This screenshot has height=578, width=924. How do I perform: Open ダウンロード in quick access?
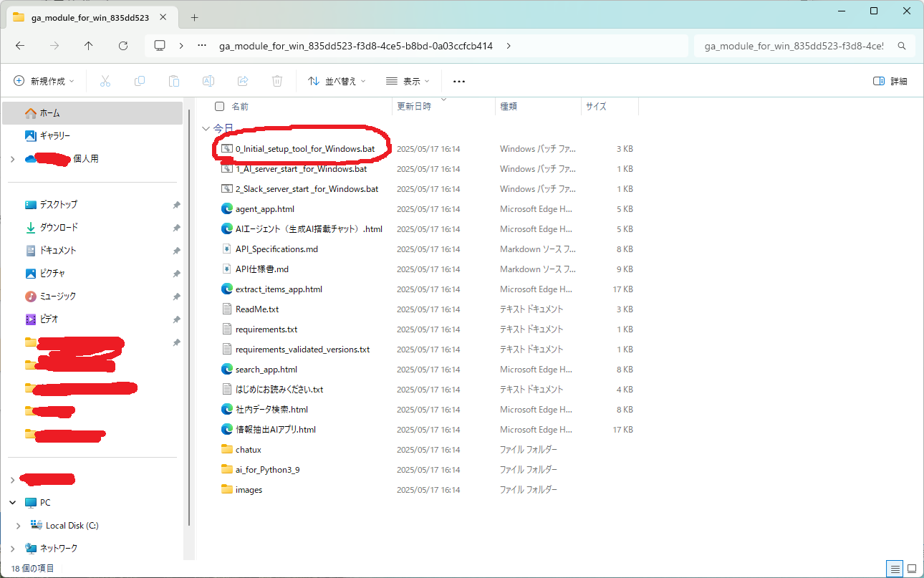(92, 227)
